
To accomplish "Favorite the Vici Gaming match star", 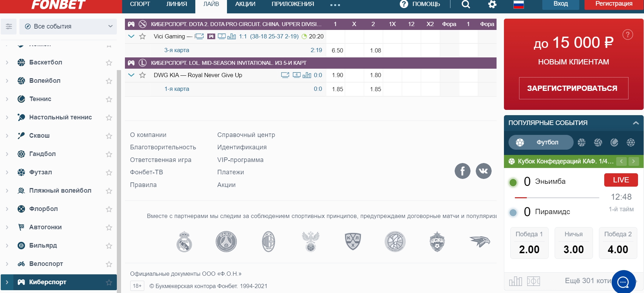I will tap(143, 36).
